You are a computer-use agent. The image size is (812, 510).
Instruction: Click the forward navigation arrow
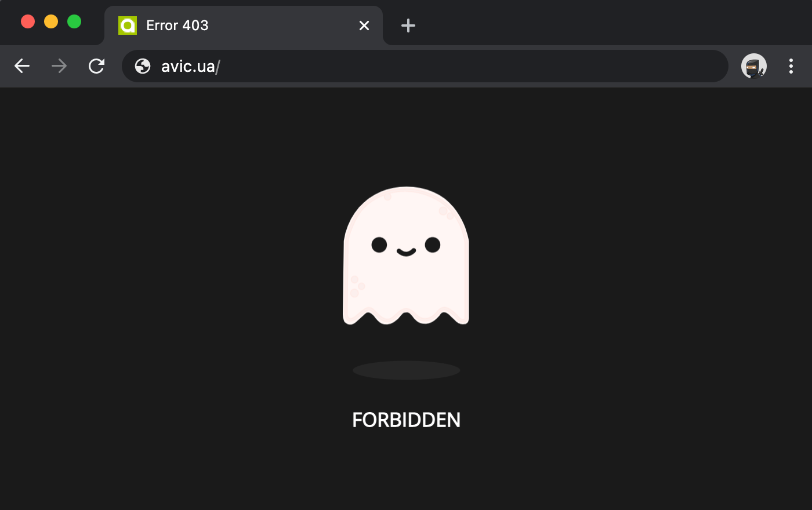(59, 66)
